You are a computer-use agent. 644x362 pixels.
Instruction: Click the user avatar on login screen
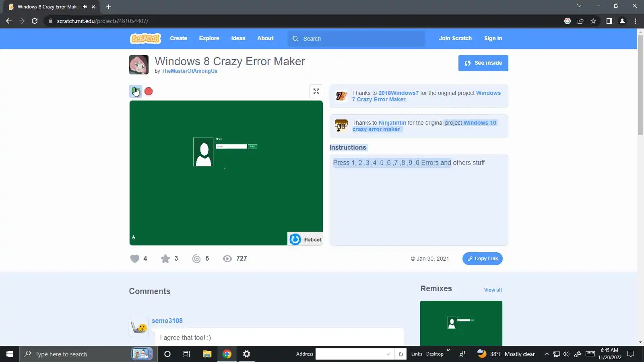(203, 152)
